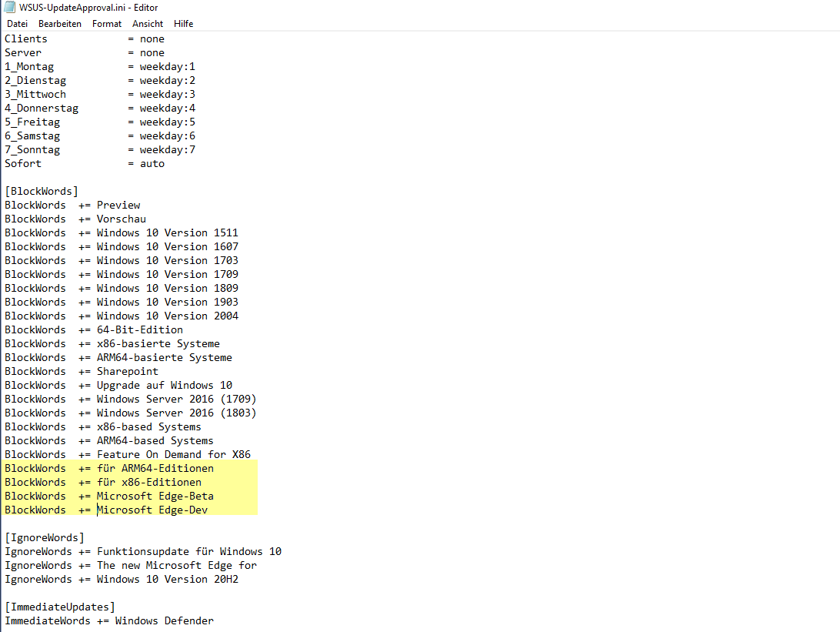Open the Hilfe menu

(183, 24)
